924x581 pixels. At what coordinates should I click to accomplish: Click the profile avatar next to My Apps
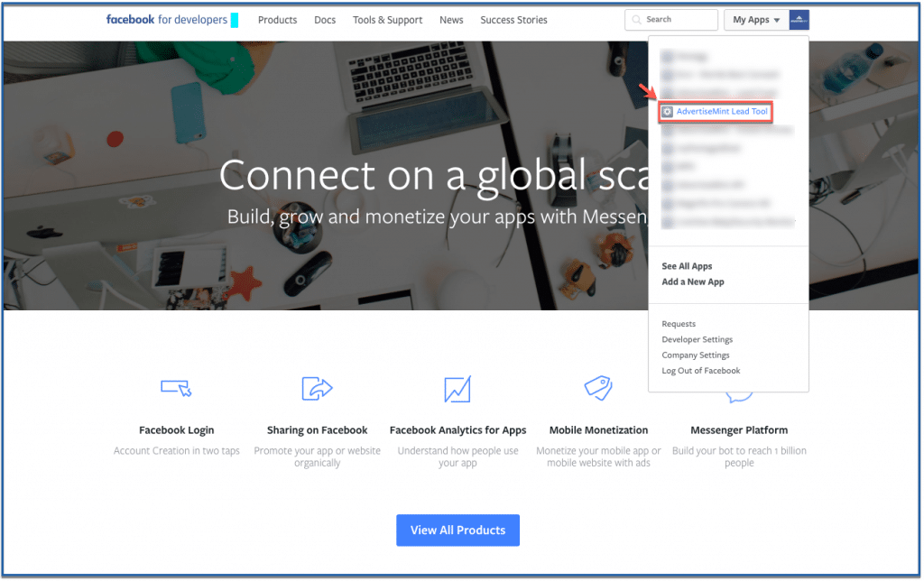pyautogui.click(x=799, y=20)
